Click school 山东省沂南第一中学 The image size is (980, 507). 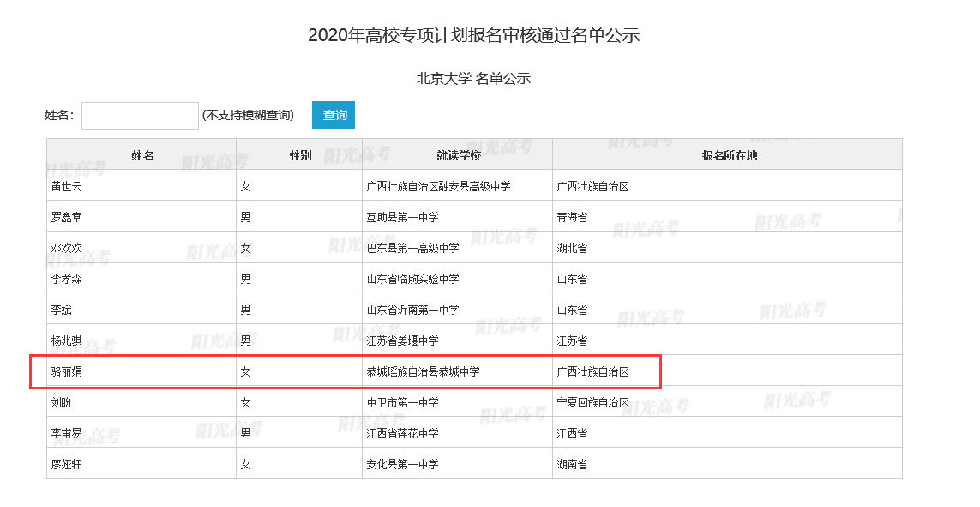(412, 310)
